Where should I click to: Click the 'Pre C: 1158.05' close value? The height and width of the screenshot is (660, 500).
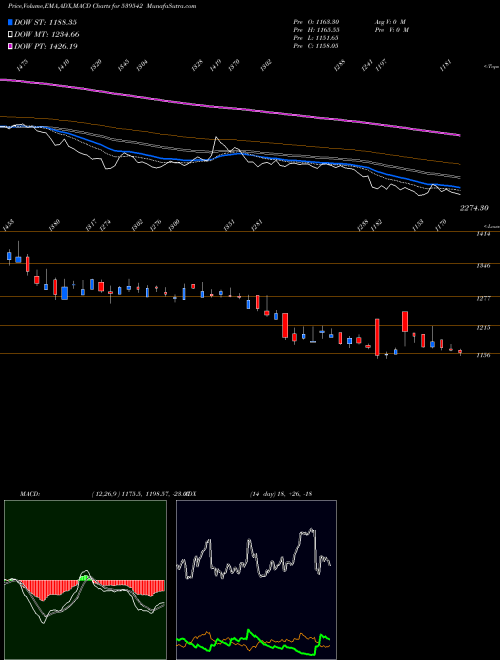point(316,46)
